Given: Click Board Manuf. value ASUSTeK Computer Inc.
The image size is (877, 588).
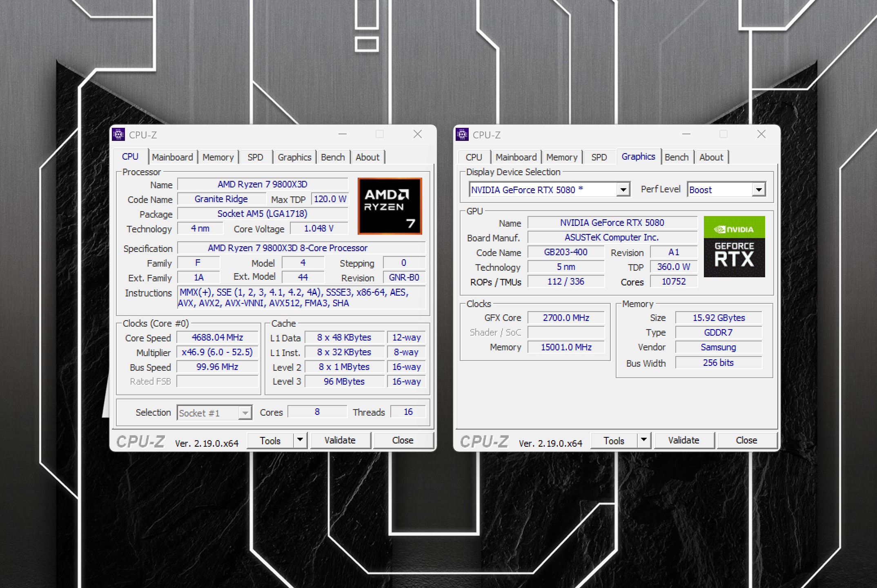Looking at the screenshot, I should point(612,238).
